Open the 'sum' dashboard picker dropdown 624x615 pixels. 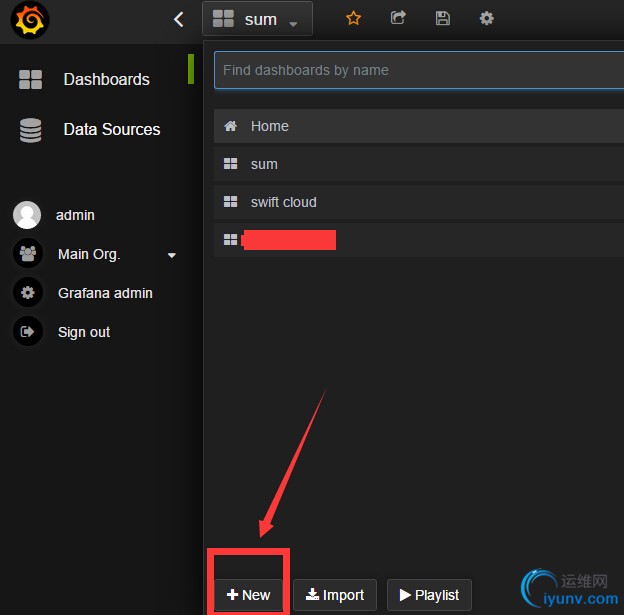point(257,19)
